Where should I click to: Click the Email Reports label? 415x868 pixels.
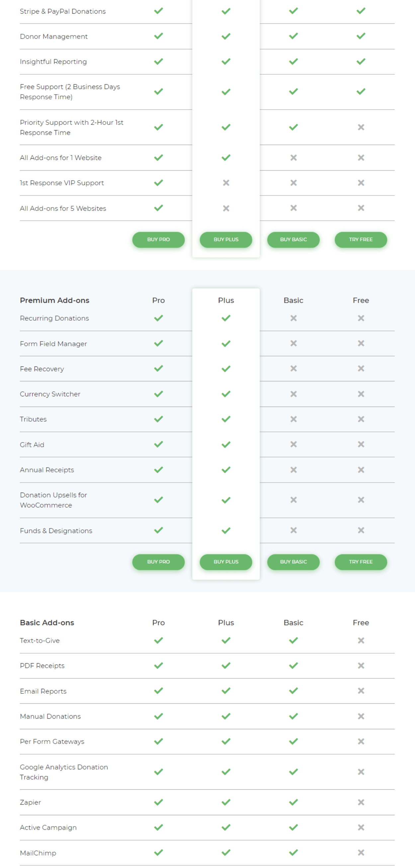(x=43, y=691)
